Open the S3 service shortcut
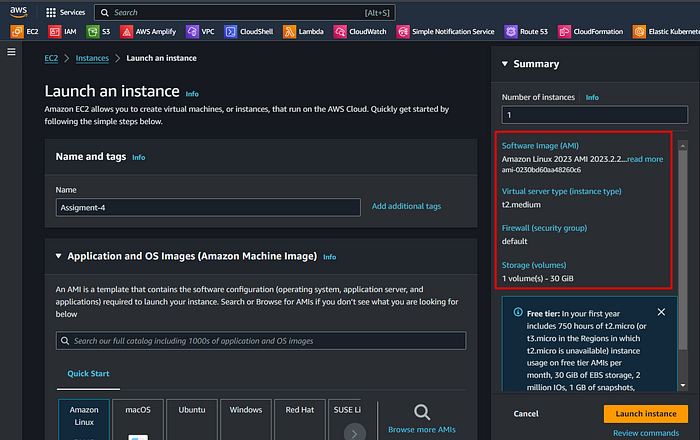The height and width of the screenshot is (440, 700). (98, 32)
